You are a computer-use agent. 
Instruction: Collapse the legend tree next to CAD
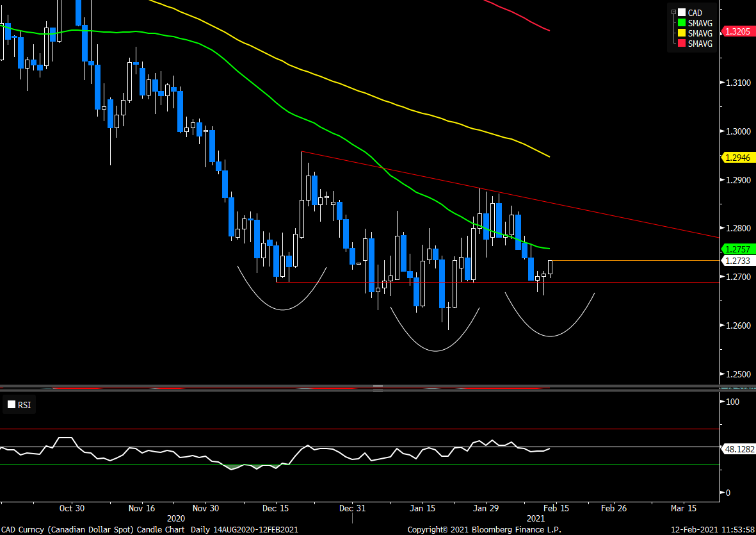pos(673,12)
